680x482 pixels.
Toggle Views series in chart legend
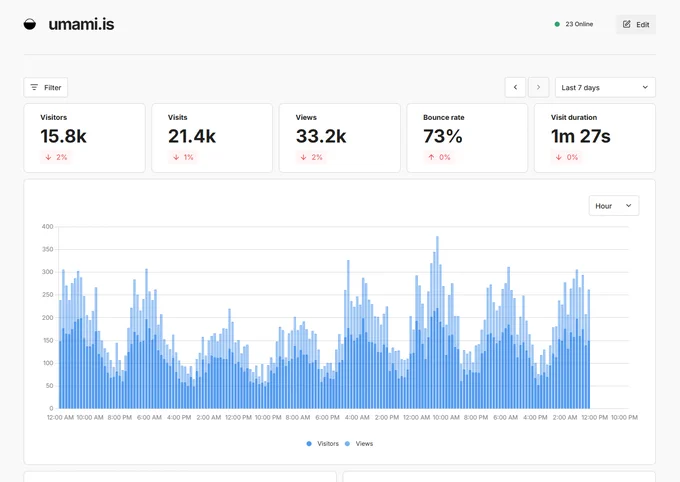click(359, 443)
